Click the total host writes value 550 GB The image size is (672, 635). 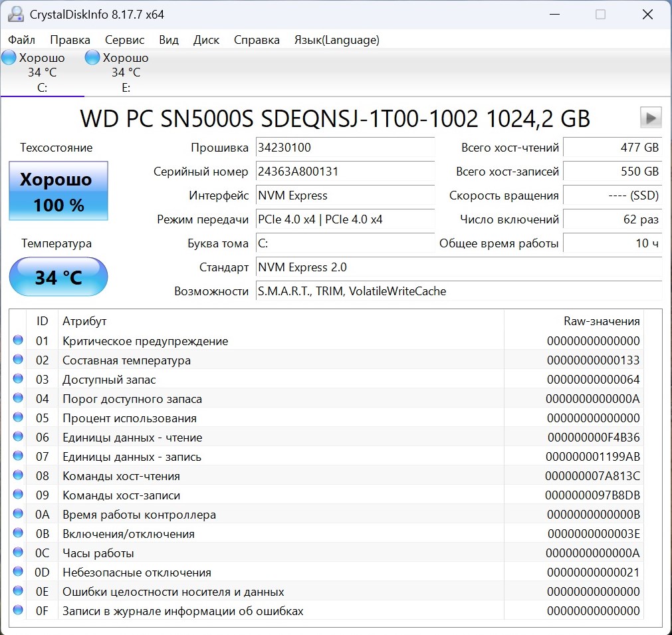[x=612, y=172]
